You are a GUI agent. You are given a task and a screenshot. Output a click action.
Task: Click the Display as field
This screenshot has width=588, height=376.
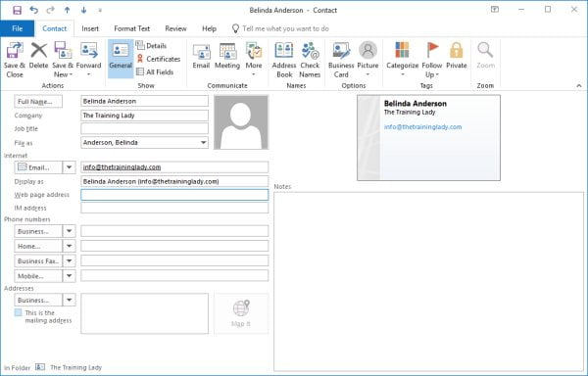click(174, 181)
